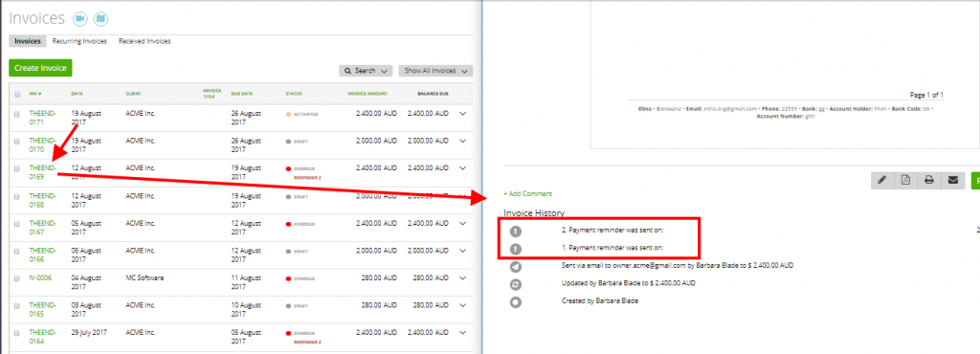Expand actions chevron for THEEND-0166 row
Viewport: 980px width, 354px height.
tap(463, 251)
